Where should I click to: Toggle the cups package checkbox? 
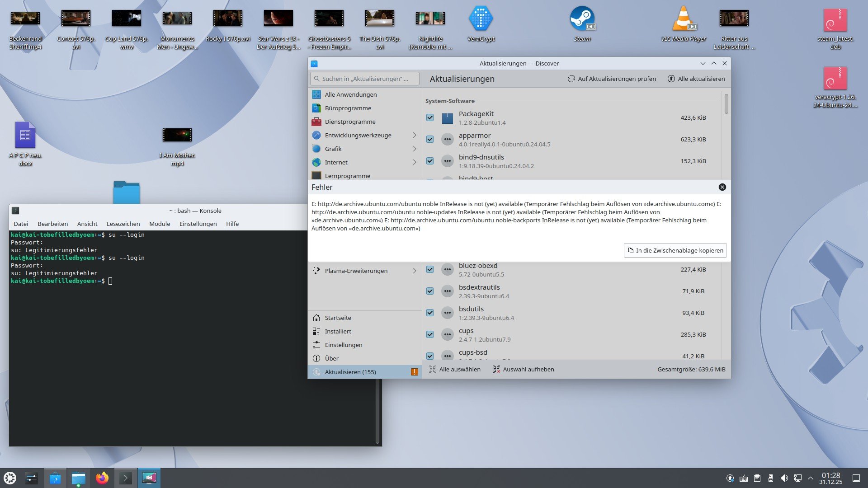point(430,334)
